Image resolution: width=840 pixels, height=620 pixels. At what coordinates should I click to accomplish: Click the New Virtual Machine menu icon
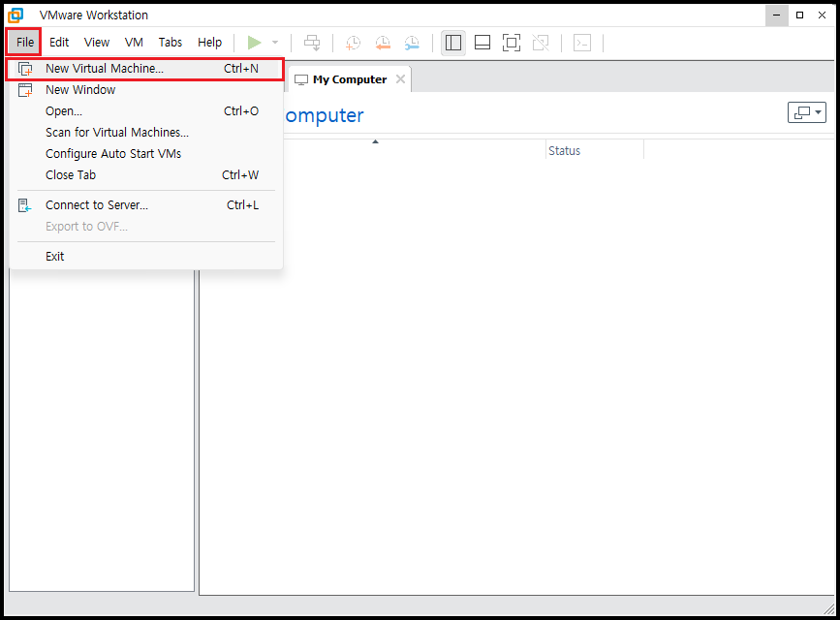[25, 69]
